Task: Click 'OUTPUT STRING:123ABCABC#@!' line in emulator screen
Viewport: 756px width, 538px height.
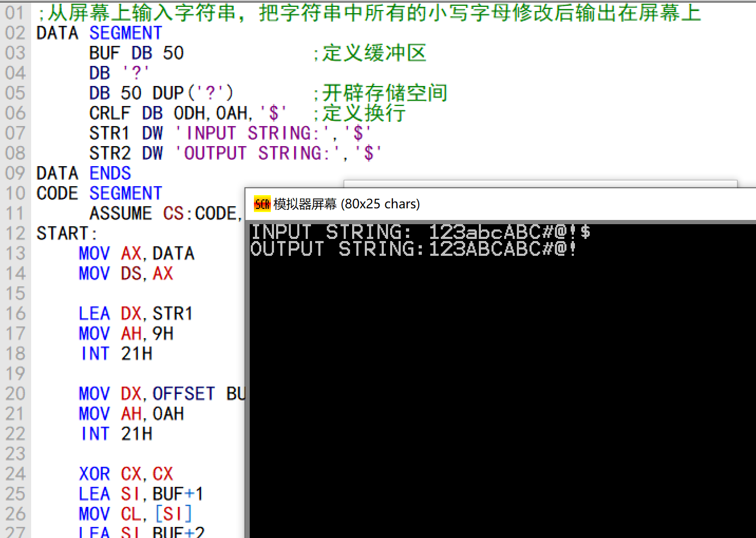Action: tap(413, 249)
